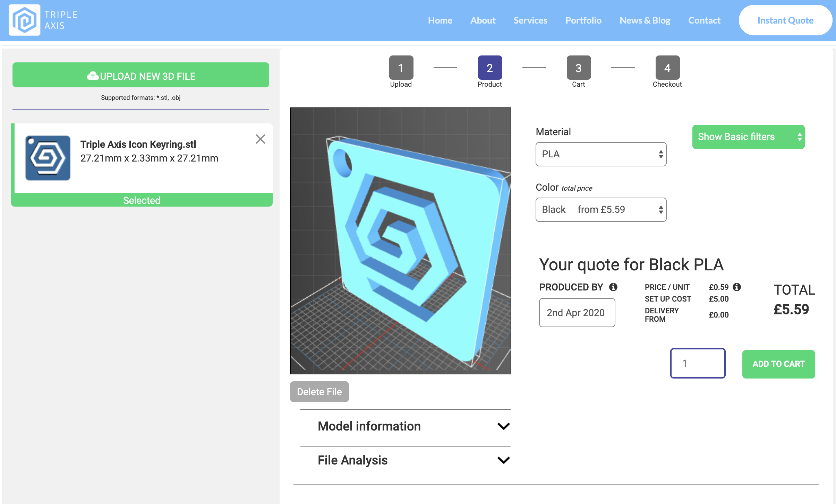Toggle the Show Basic filters control
The width and height of the screenshot is (836, 504).
coord(748,137)
